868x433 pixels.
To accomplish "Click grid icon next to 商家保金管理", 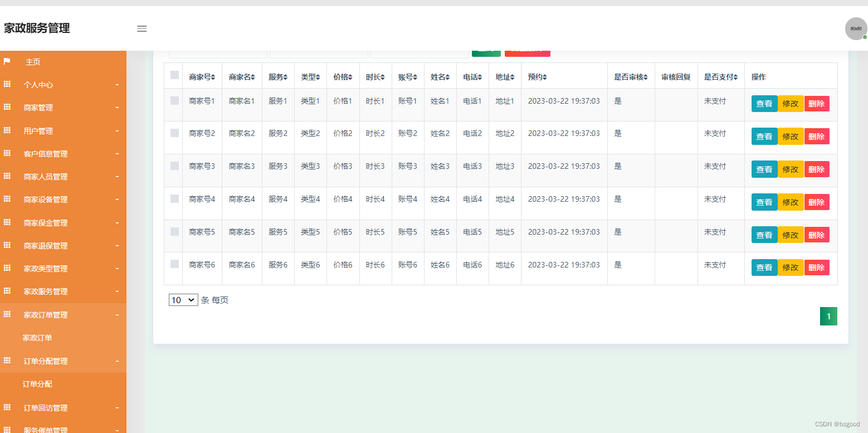I will click(x=7, y=222).
